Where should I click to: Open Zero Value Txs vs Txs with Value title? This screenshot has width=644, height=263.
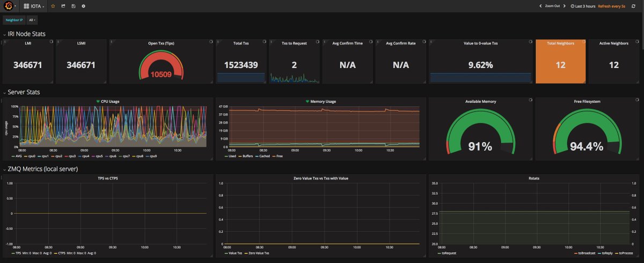click(x=320, y=178)
